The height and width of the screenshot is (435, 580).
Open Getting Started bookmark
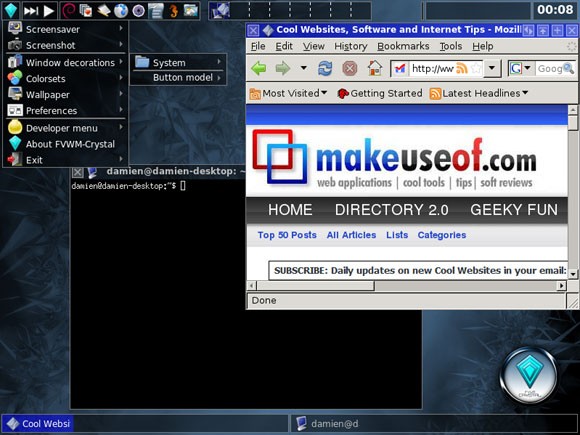(x=380, y=93)
